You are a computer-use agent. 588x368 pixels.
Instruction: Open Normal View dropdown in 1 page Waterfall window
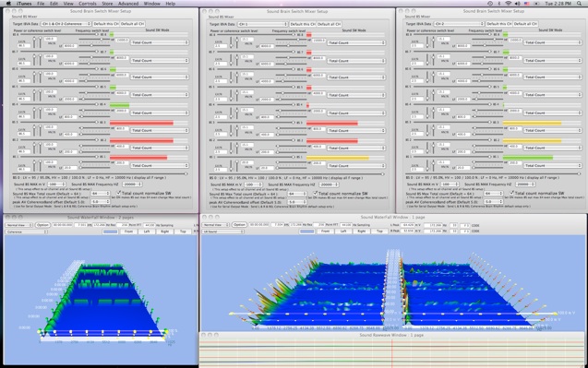pyautogui.click(x=216, y=225)
